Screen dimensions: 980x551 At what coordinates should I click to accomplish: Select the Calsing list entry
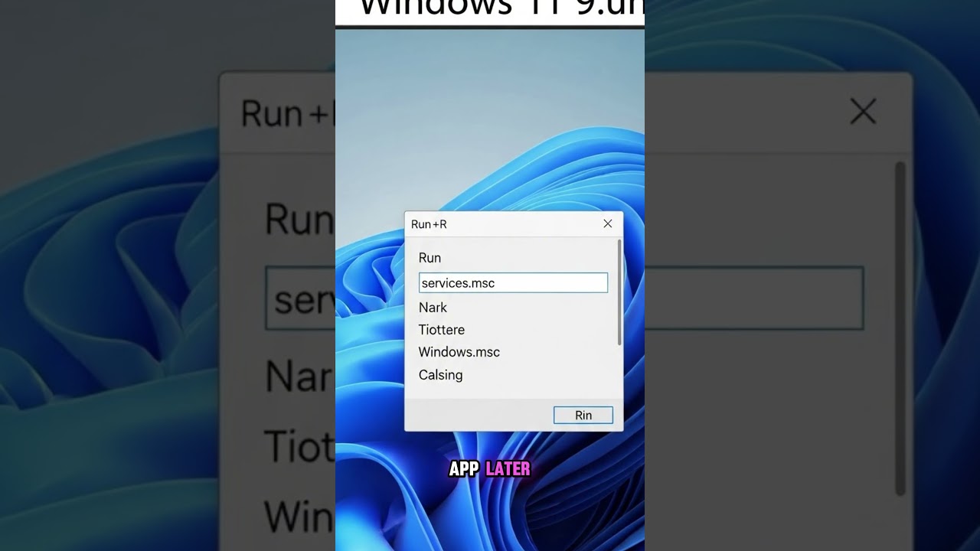[440, 375]
